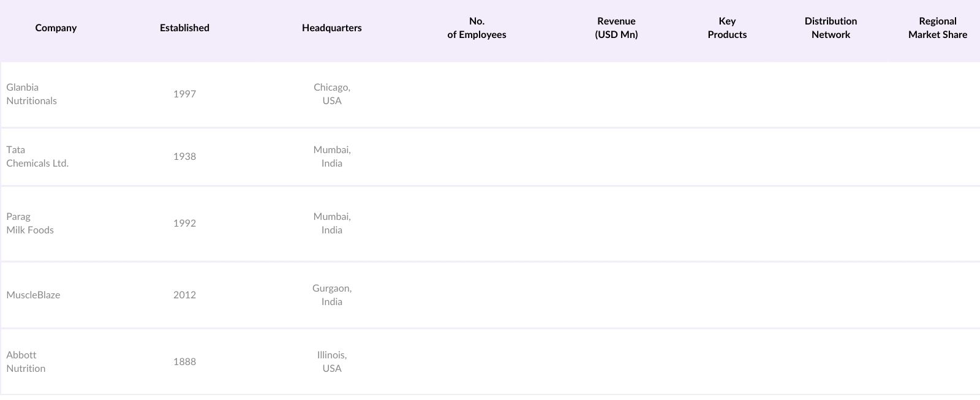Click the Glanbia Nutritionals company name
Viewport: 980px width, 400px height.
pyautogui.click(x=31, y=94)
